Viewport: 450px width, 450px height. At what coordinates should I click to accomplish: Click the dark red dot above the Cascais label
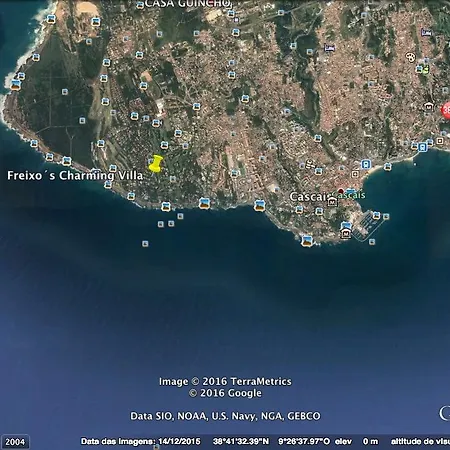pyautogui.click(x=340, y=191)
